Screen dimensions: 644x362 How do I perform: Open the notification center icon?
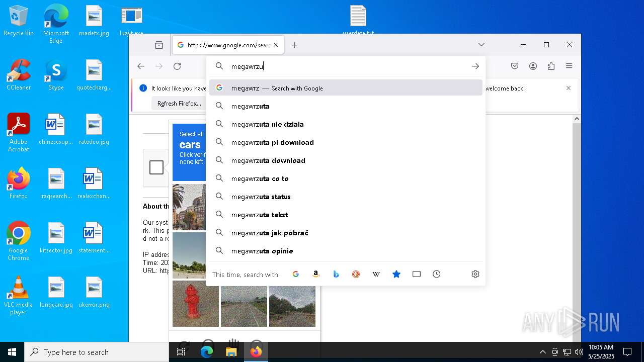click(627, 352)
